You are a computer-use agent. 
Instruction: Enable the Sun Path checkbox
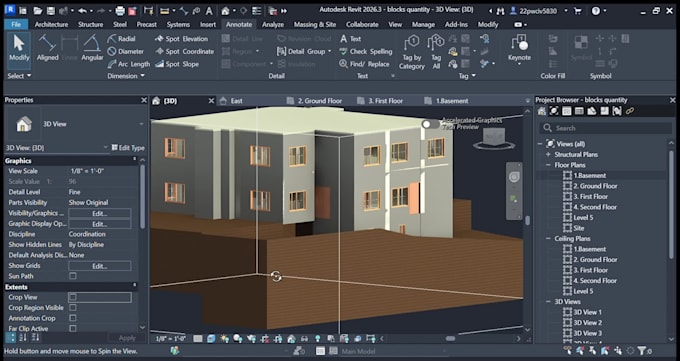pyautogui.click(x=73, y=276)
